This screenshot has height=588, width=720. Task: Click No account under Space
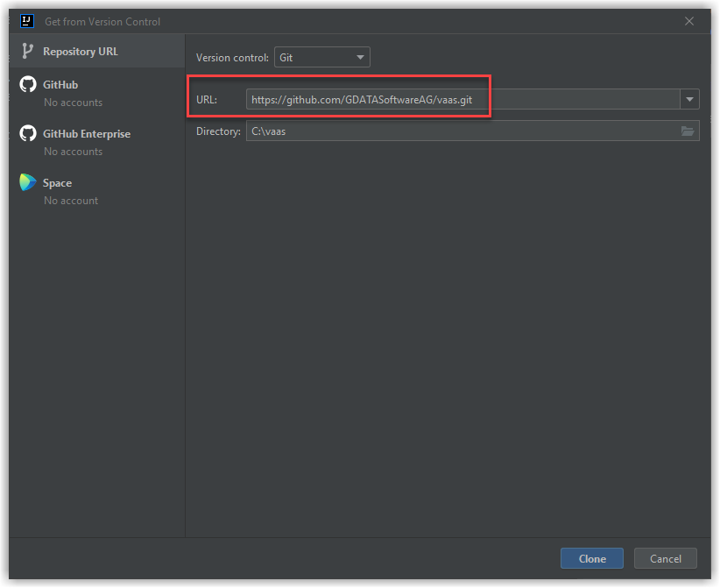point(71,201)
